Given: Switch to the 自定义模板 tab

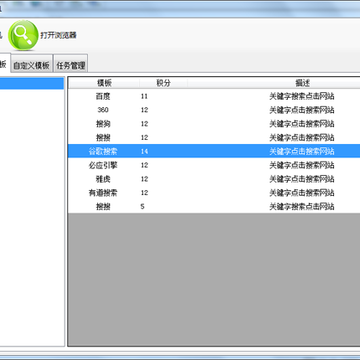Looking at the screenshot, I should 31,65.
